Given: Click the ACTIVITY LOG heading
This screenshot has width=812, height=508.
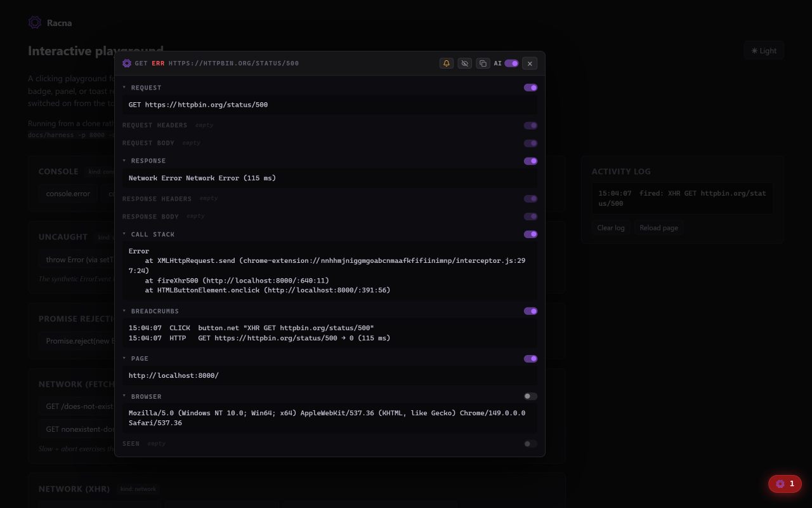Looking at the screenshot, I should tap(621, 171).
